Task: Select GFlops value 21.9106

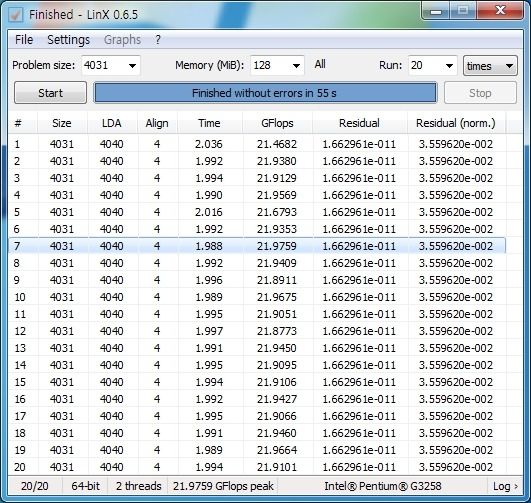Action: click(277, 382)
